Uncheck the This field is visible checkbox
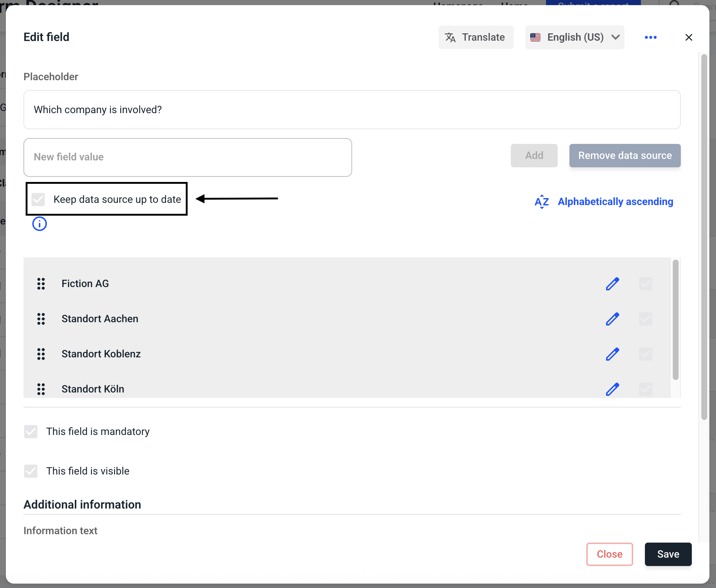Screen dimensions: 716x588 [x=31, y=471]
